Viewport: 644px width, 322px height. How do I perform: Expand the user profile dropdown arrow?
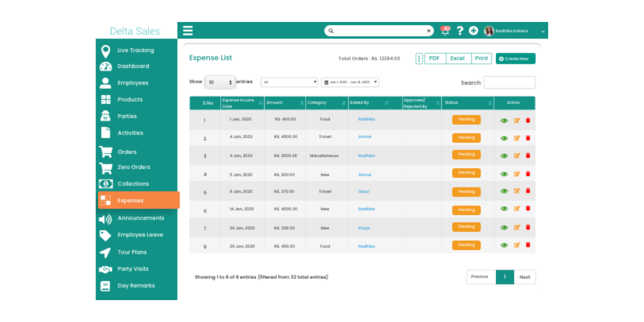tap(543, 31)
